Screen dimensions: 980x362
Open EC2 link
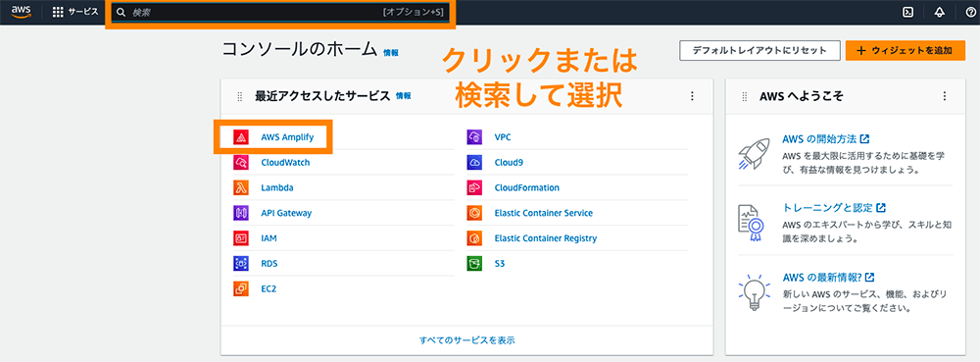[269, 288]
